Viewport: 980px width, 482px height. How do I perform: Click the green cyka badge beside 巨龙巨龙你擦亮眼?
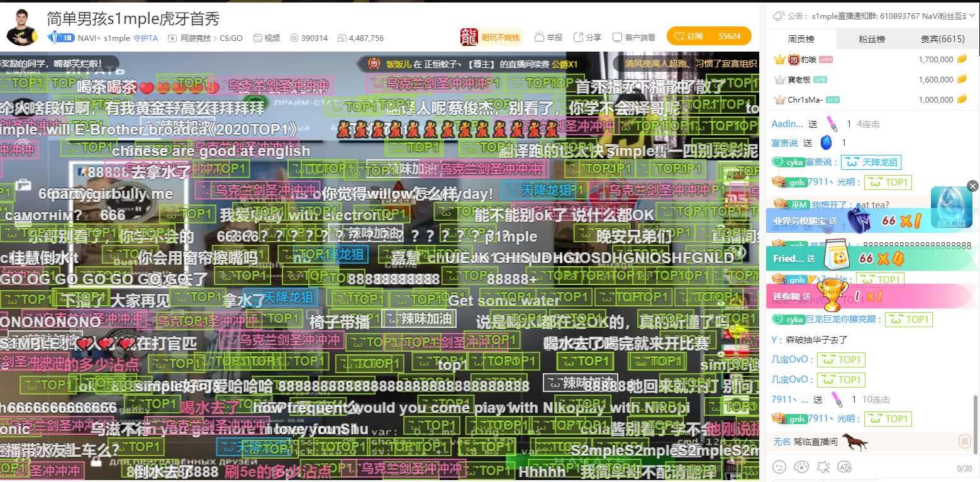pyautogui.click(x=788, y=319)
